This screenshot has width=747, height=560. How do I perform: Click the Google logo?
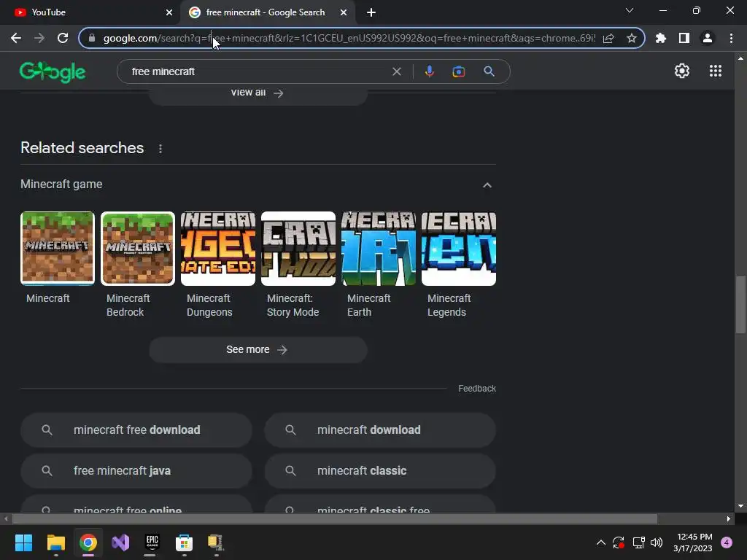pos(53,72)
